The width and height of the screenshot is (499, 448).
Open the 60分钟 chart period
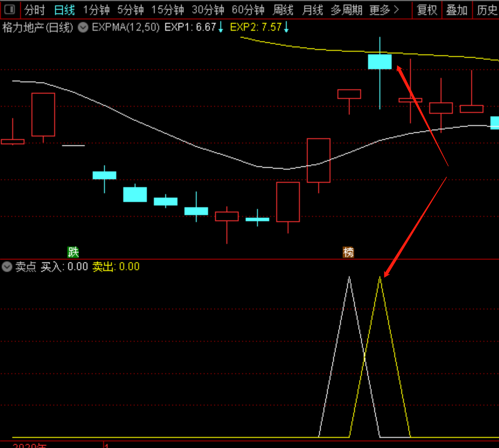point(248,10)
